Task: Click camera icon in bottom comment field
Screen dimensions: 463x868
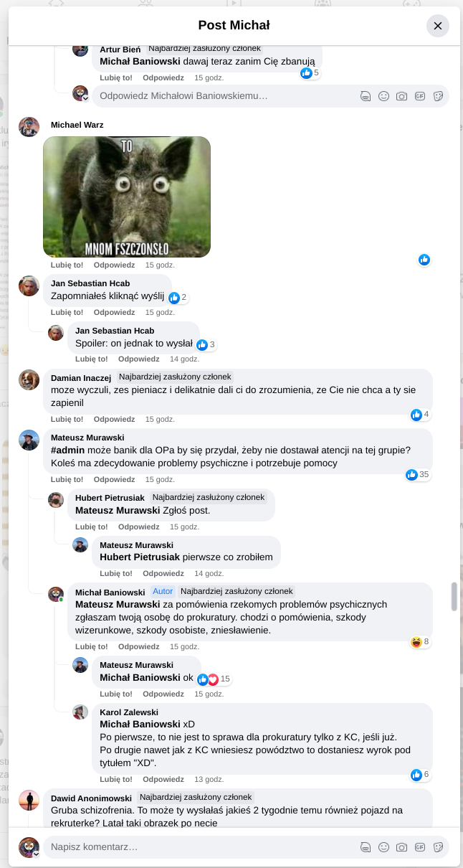Action: 402,847
